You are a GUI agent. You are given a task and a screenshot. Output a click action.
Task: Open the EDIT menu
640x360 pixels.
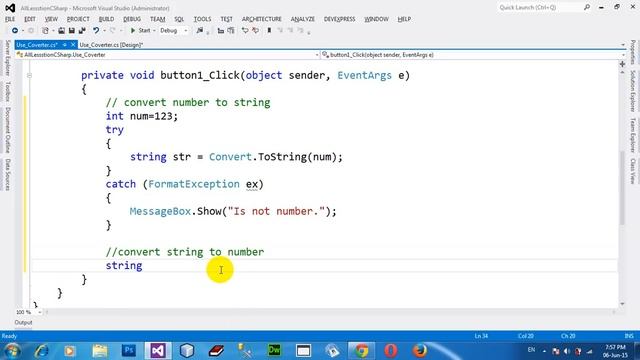coord(30,19)
